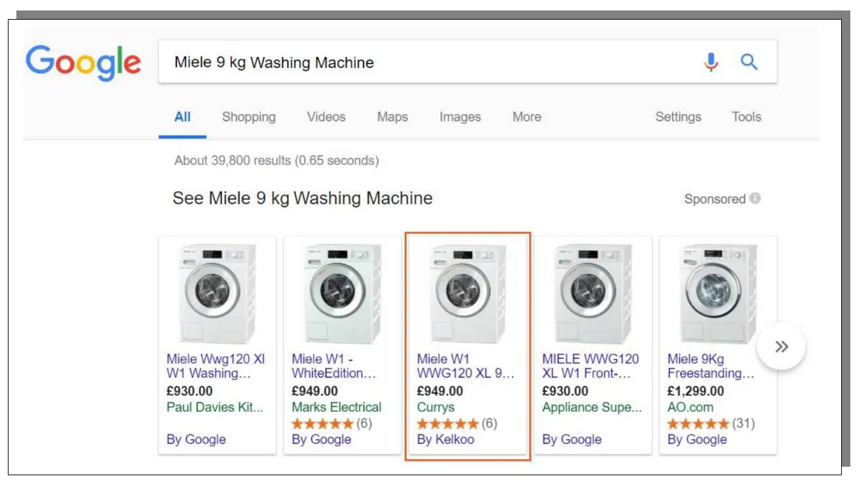Click About 39,800 results text
The height and width of the screenshot is (489, 868).
point(276,161)
